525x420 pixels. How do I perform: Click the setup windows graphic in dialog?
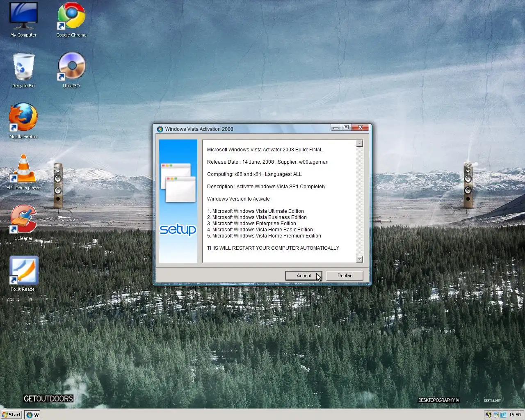[178, 183]
